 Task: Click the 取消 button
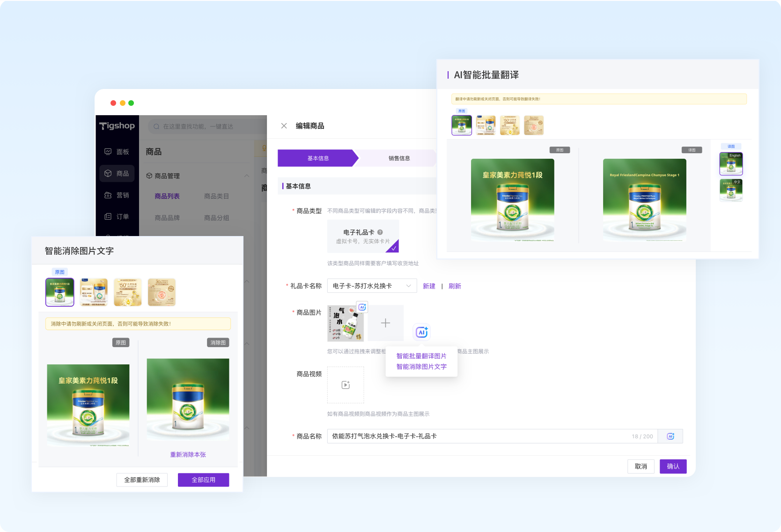pos(641,466)
